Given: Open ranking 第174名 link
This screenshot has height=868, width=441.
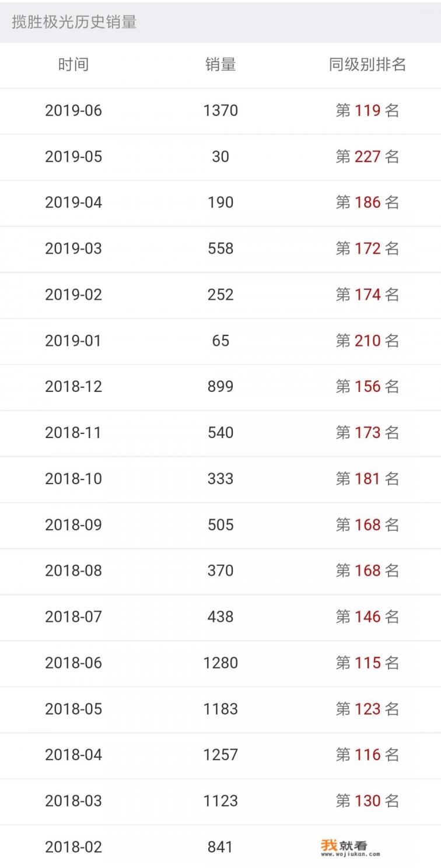Looking at the screenshot, I should (367, 295).
